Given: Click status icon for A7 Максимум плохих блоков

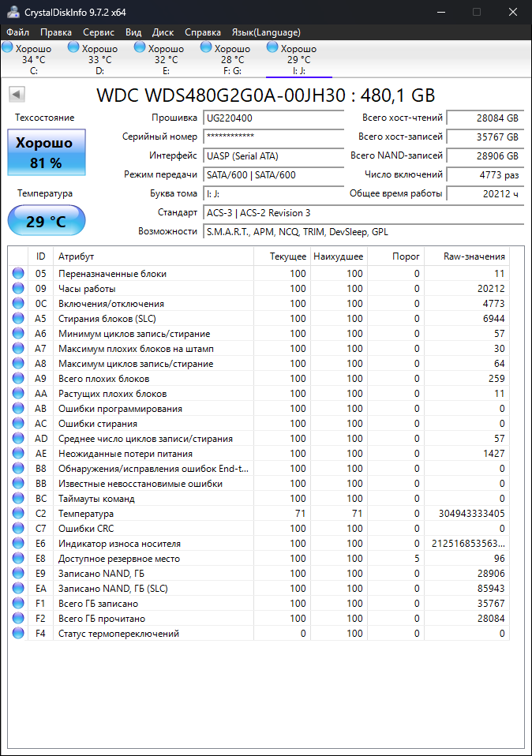Looking at the screenshot, I should [x=18, y=348].
